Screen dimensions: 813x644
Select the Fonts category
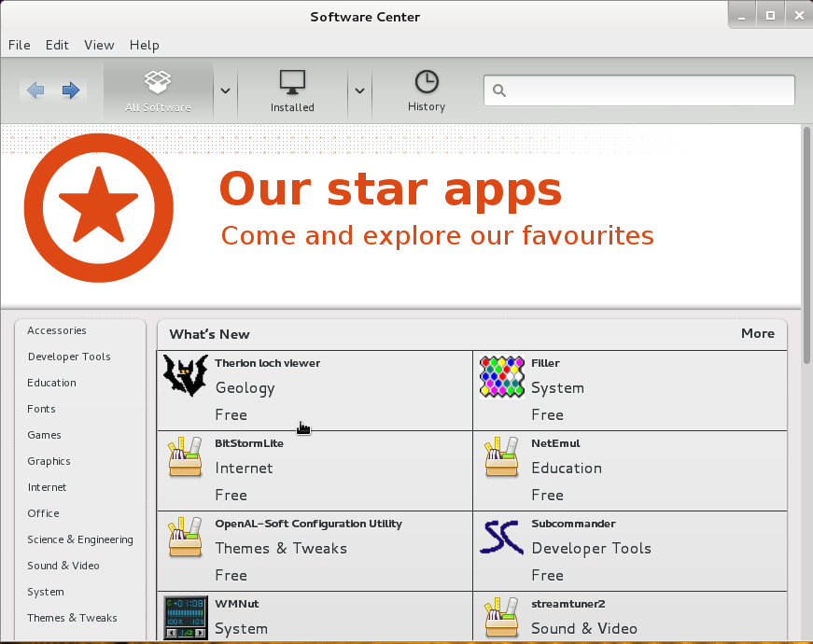tap(41, 409)
